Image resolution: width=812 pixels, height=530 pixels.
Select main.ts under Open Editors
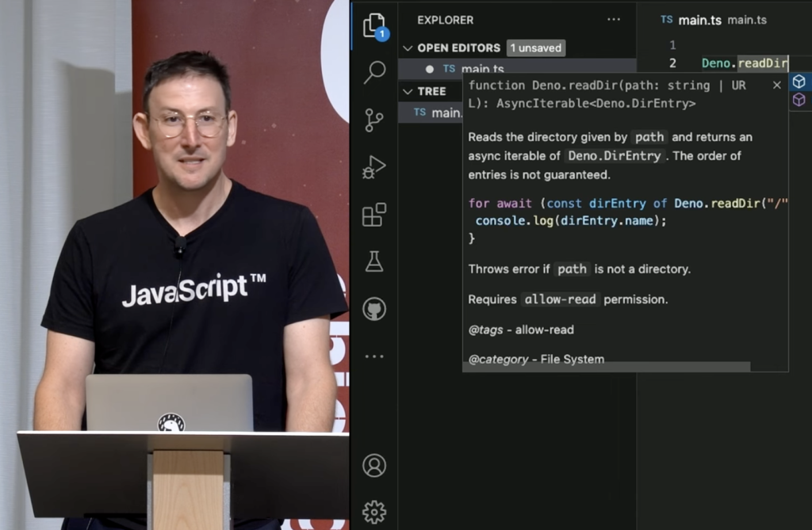click(x=482, y=70)
